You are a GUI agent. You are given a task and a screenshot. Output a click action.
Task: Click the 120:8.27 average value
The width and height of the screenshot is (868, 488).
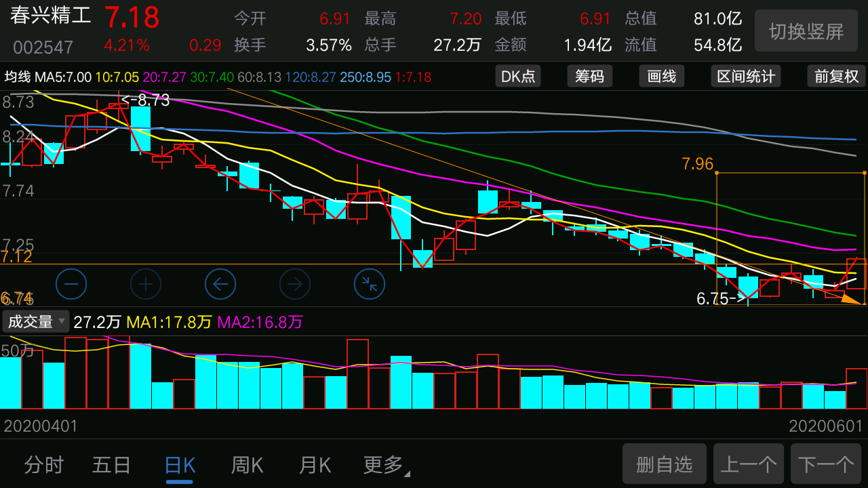pyautogui.click(x=310, y=77)
